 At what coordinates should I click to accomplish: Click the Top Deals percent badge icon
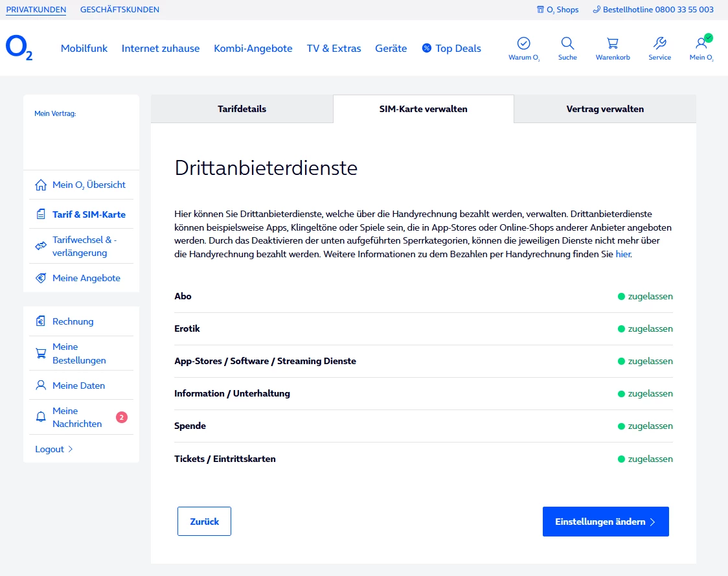click(x=427, y=48)
